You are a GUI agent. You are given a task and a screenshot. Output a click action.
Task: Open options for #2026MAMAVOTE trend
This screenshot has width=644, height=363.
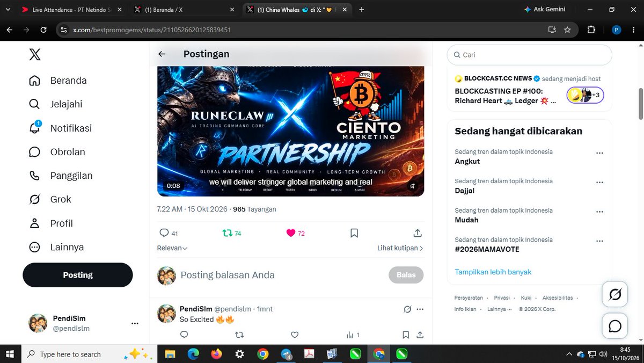pos(599,241)
